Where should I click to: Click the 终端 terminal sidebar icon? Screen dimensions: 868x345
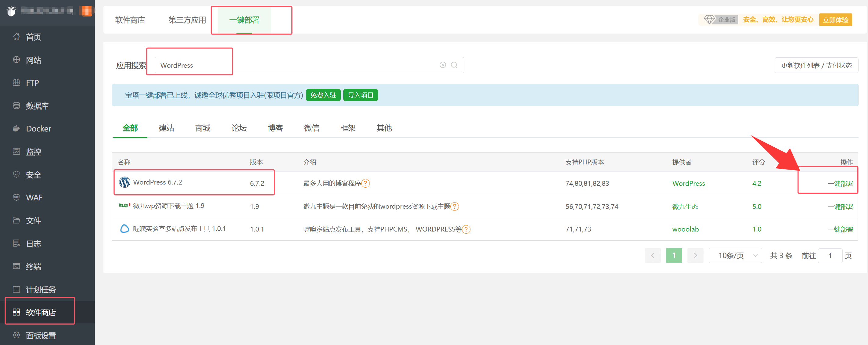pyautogui.click(x=16, y=266)
